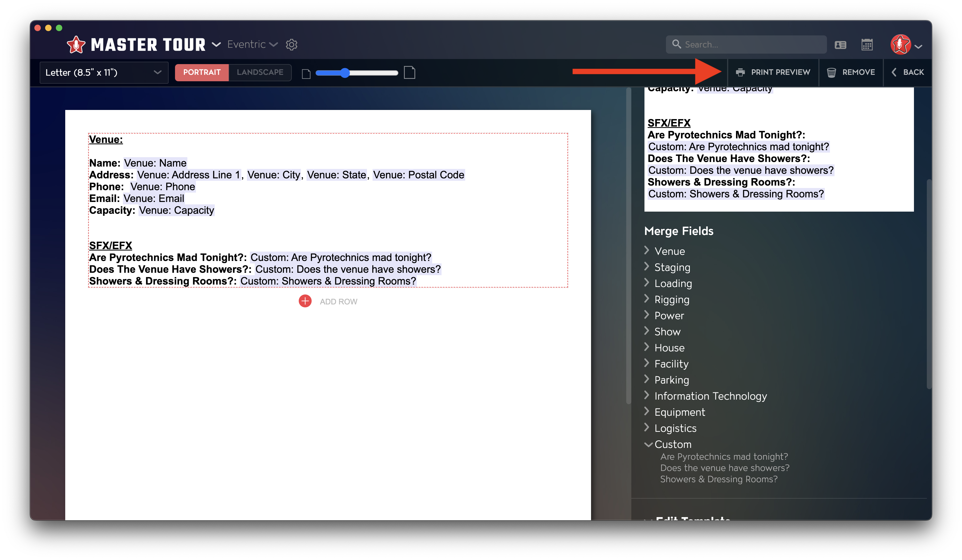
Task: Open the Eventric organization dropdown
Action: click(252, 44)
